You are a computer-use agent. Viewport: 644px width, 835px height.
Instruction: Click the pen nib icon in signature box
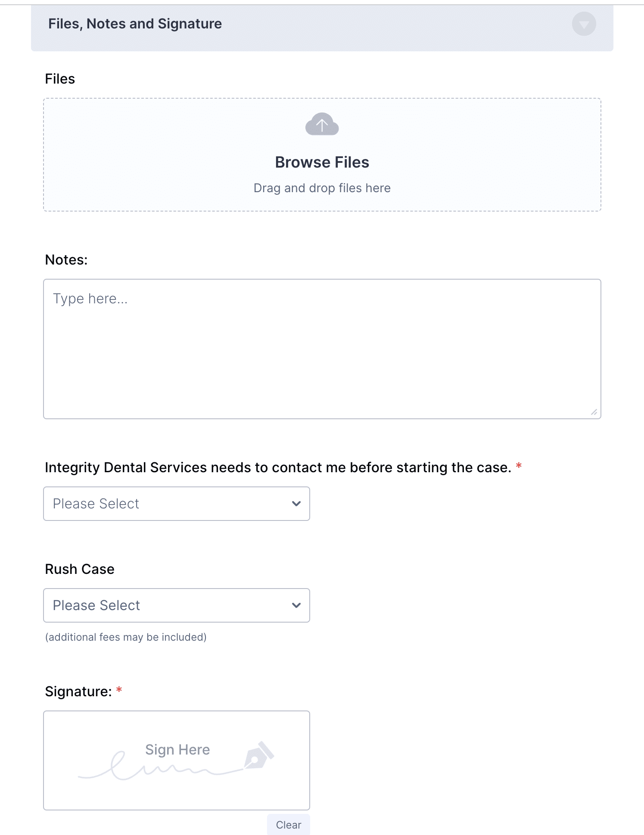(259, 755)
